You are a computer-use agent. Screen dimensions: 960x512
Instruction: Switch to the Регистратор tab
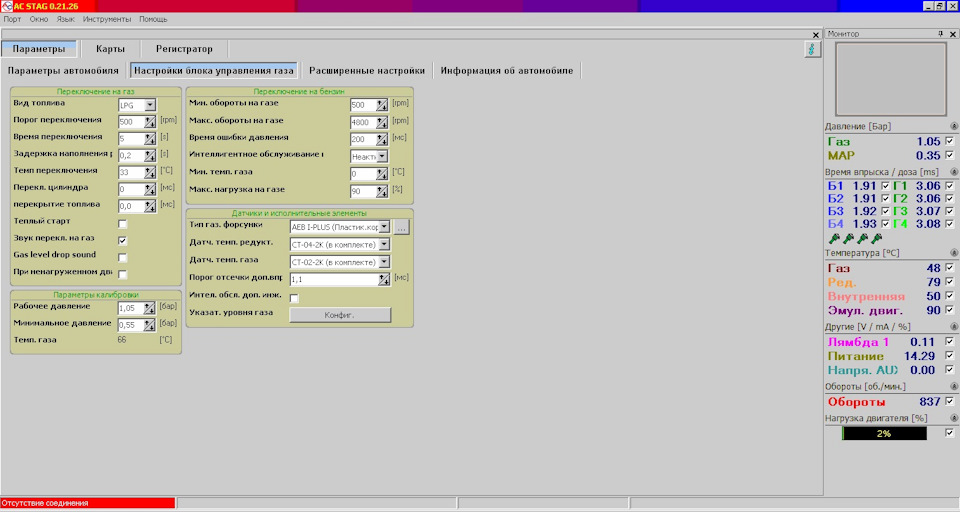(x=184, y=49)
